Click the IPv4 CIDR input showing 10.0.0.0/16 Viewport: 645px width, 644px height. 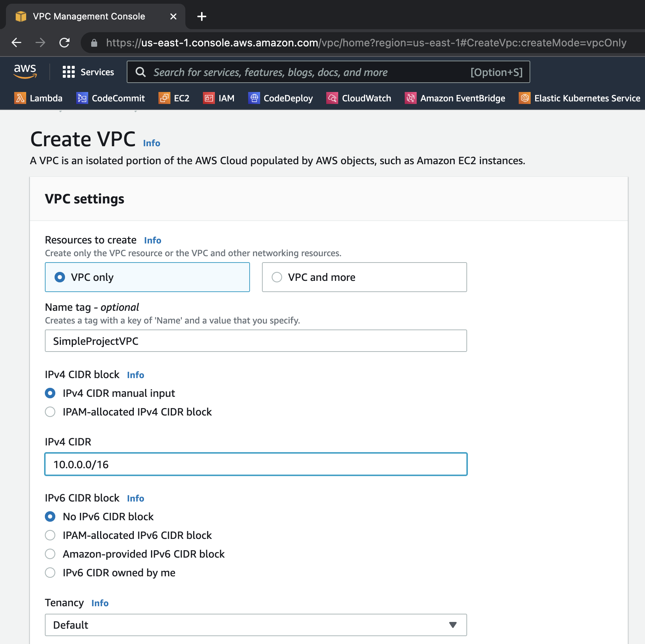click(x=256, y=464)
